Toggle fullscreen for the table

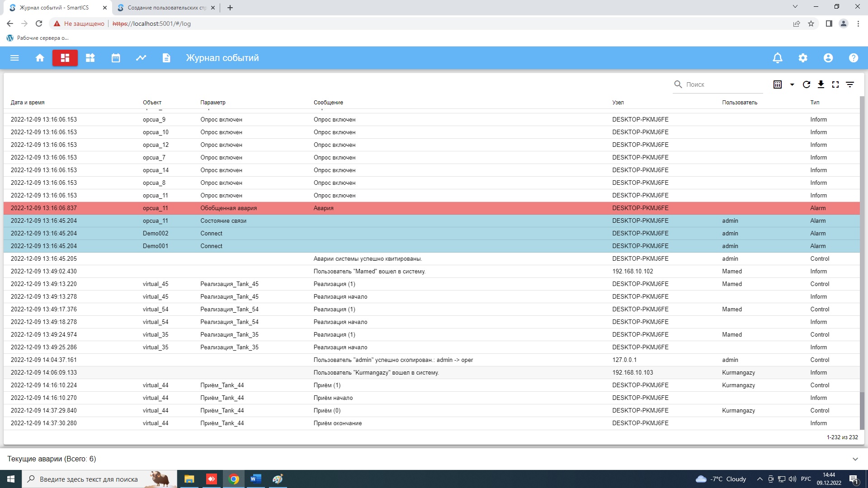(x=835, y=84)
